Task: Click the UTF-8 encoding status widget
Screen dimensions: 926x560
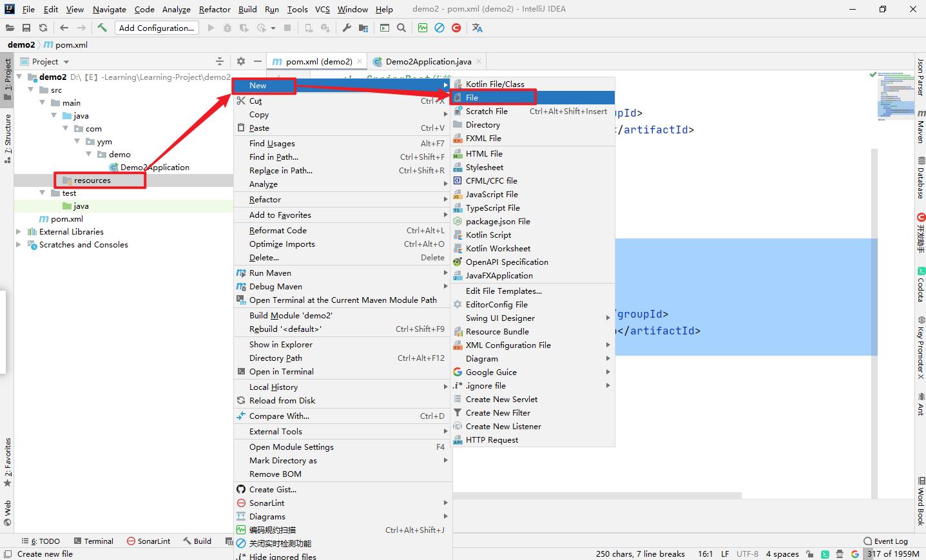Action: (x=748, y=554)
